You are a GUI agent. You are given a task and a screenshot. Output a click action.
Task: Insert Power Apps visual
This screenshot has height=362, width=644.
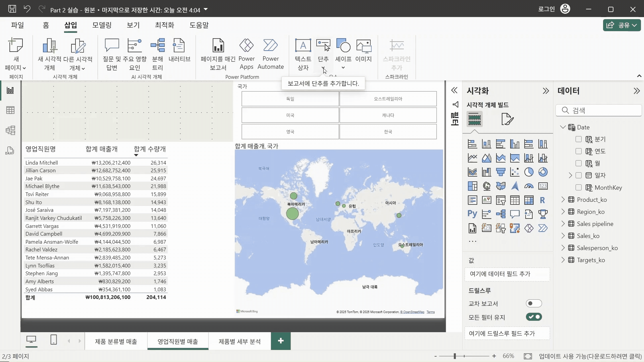click(x=247, y=54)
